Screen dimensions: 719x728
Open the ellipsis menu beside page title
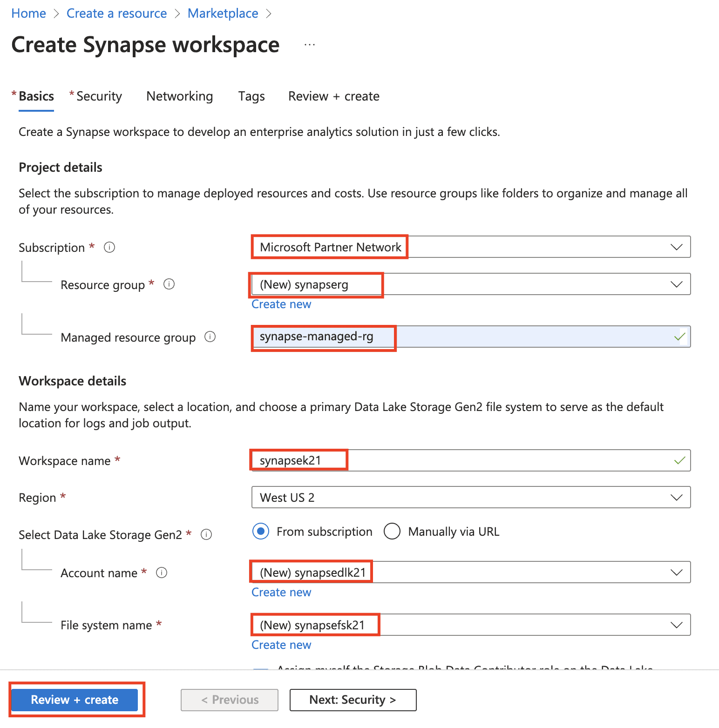pyautogui.click(x=310, y=45)
